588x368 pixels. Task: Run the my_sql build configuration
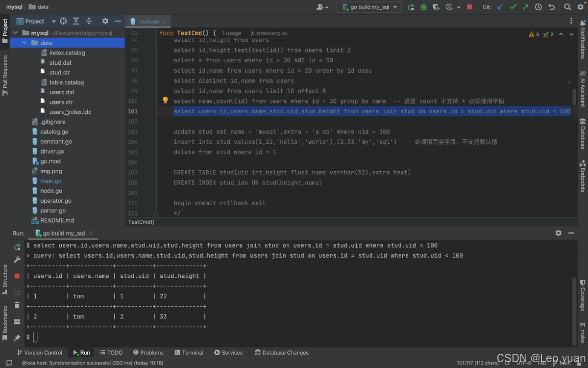[411, 7]
